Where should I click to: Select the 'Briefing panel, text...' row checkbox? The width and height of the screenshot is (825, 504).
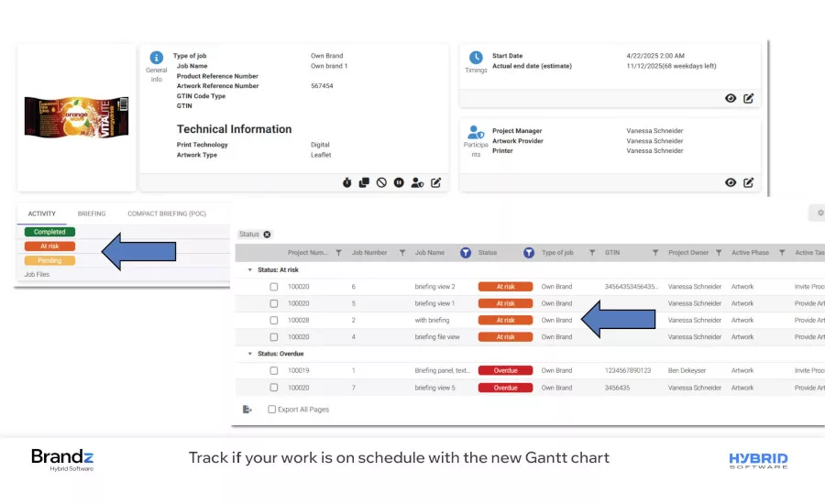point(273,371)
